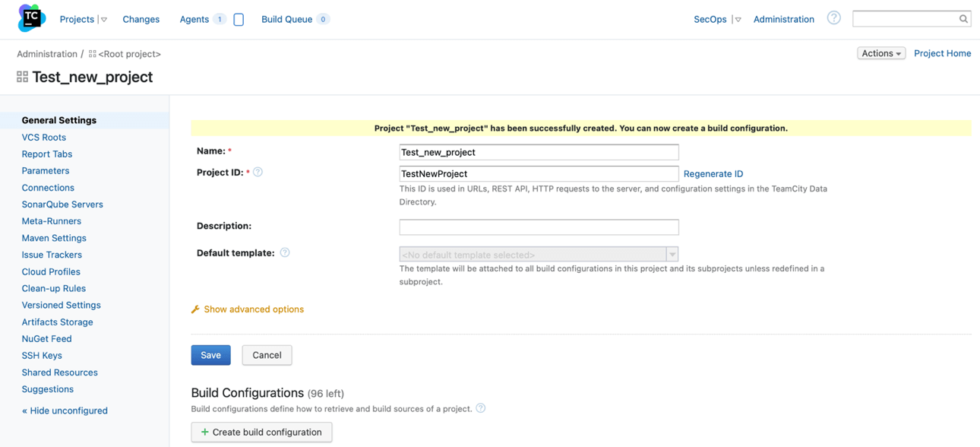Click the Save button
The width and height of the screenshot is (980, 447).
(210, 355)
